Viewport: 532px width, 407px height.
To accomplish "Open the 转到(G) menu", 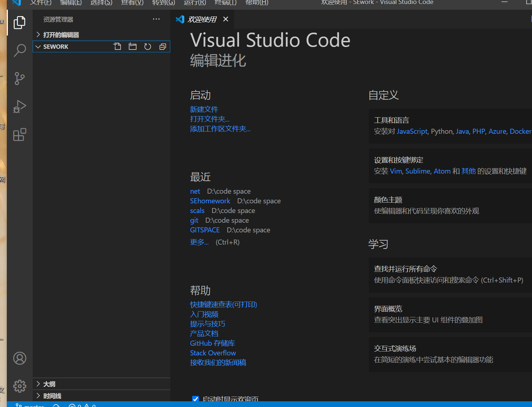I will 163,3.
